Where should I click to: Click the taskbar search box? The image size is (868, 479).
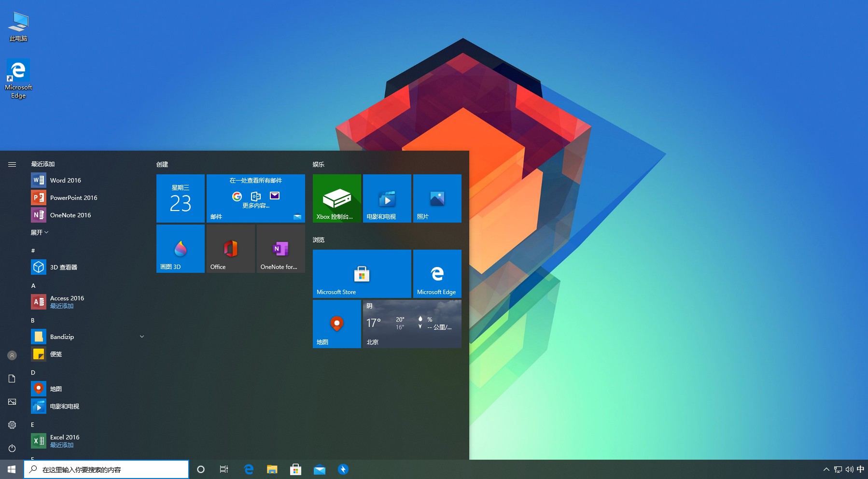106,469
